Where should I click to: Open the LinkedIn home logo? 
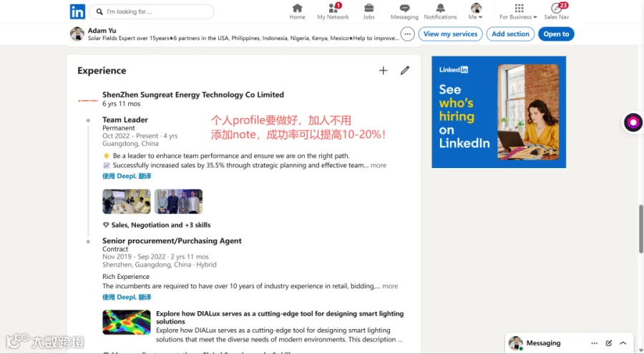coord(77,11)
